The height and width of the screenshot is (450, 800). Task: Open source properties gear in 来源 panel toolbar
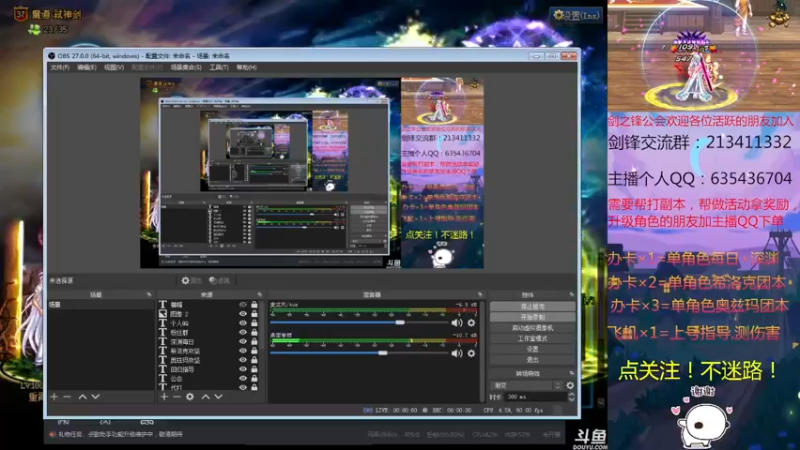pyautogui.click(x=190, y=396)
